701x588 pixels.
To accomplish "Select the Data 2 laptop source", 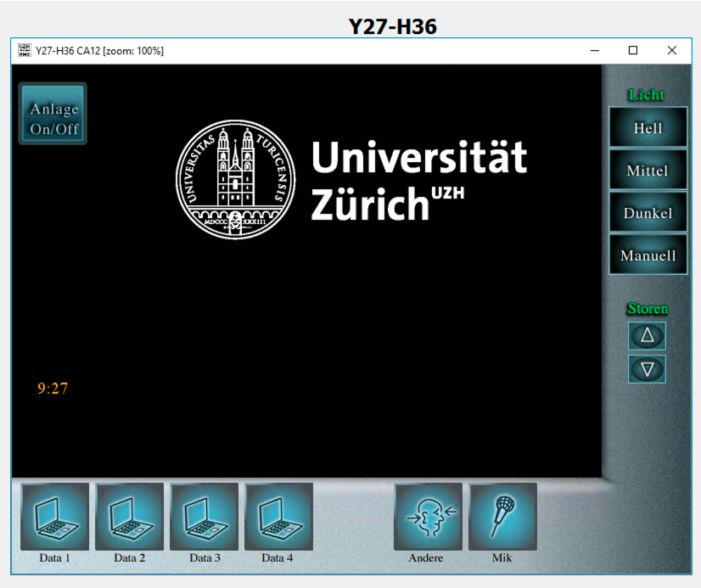I will click(x=130, y=517).
